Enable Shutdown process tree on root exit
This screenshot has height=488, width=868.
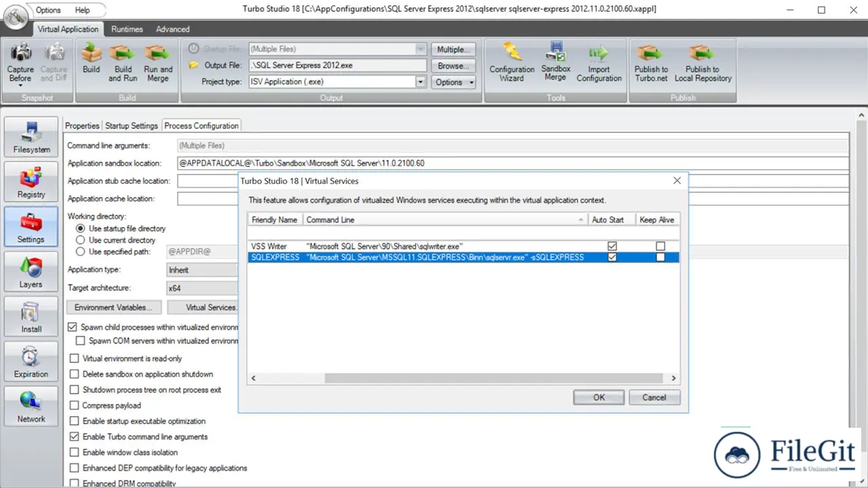coord(75,390)
